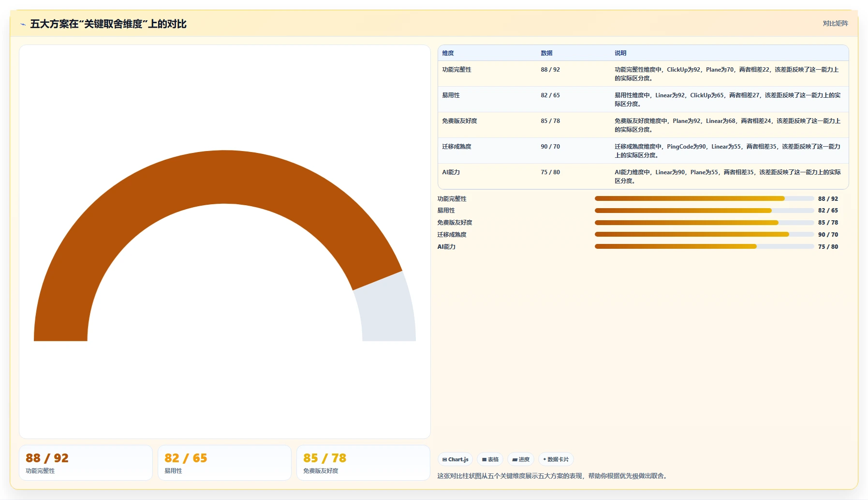Click the 数据 column header in the table

(546, 53)
